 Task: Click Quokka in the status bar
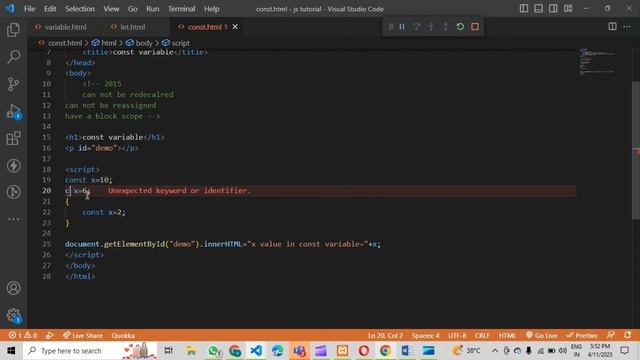123,336
